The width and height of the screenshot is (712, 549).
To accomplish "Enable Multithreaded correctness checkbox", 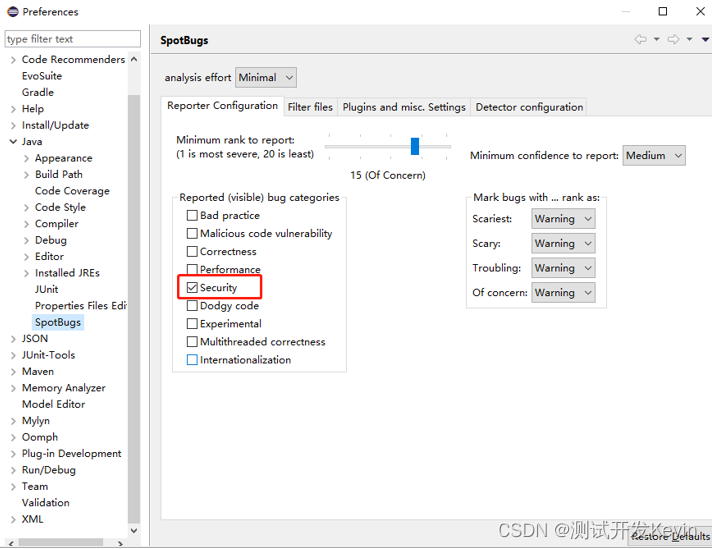I will pyautogui.click(x=192, y=341).
